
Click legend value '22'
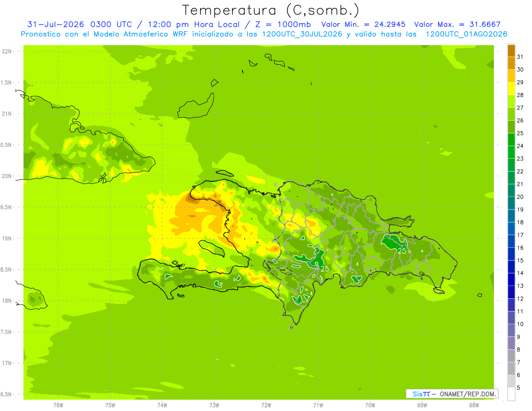click(x=520, y=171)
